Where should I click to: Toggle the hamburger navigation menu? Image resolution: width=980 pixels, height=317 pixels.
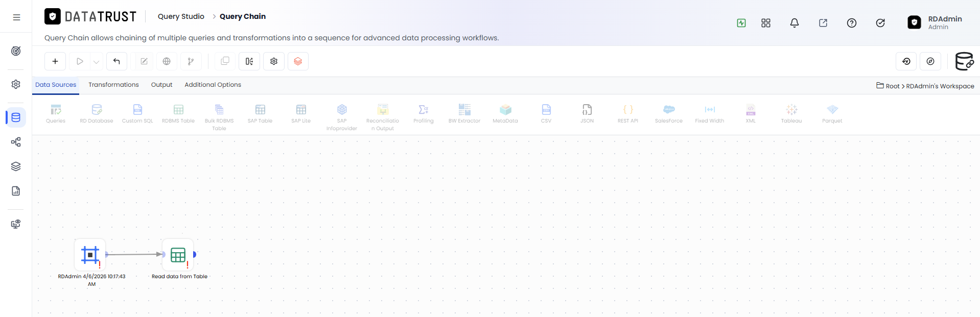[16, 17]
